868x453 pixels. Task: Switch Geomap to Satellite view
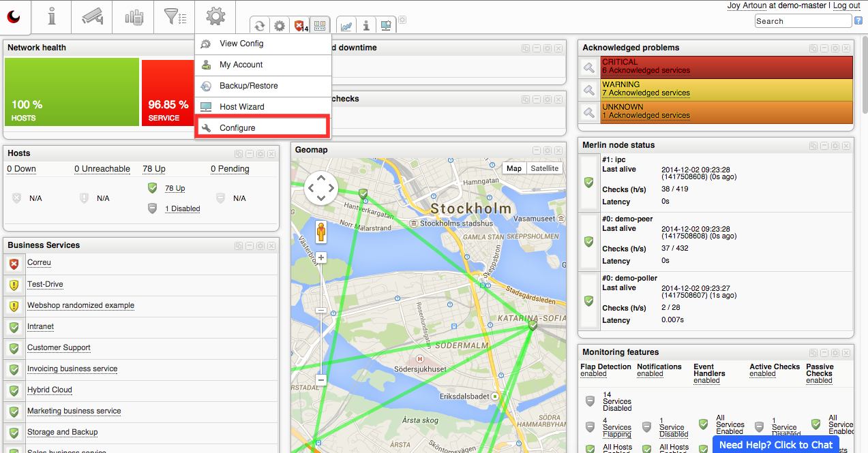544,168
